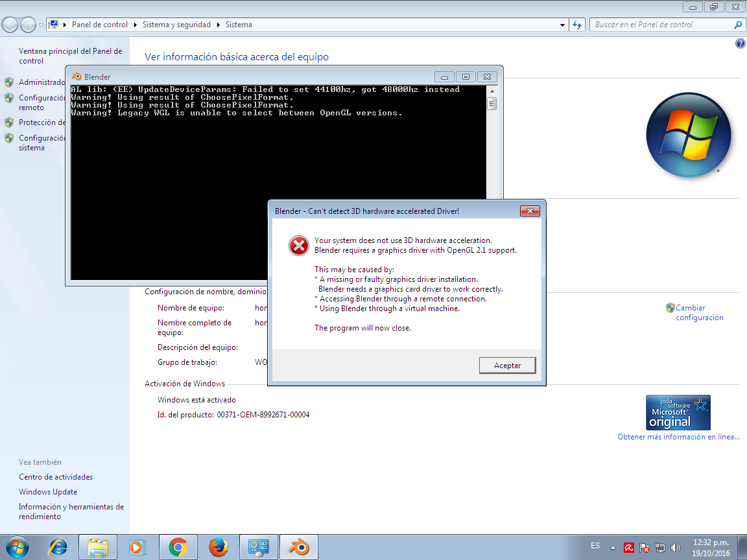Close the Blender driver error dialog

click(x=530, y=211)
